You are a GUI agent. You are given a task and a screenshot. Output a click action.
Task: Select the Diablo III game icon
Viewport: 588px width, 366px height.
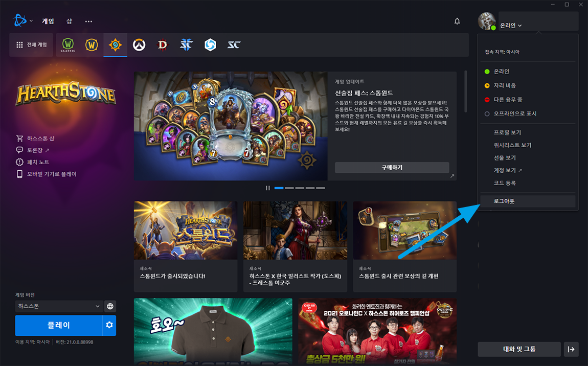pos(163,45)
